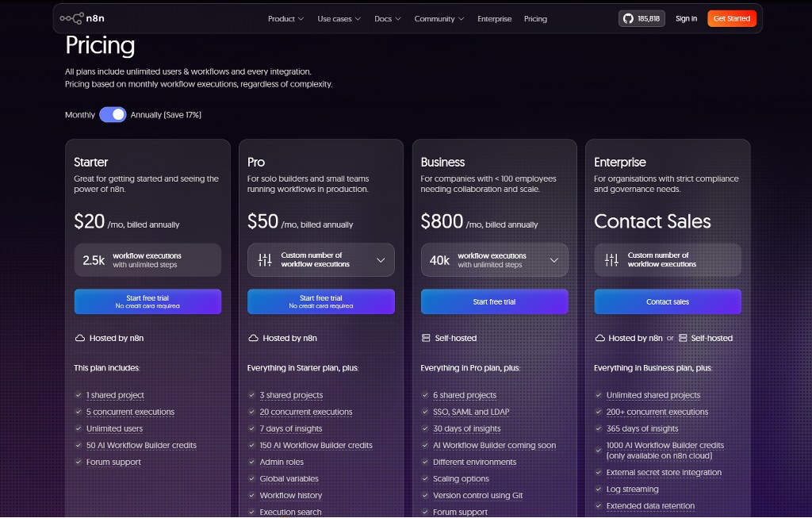Click the Unlimited users feature in Starter
Image resolution: width=812 pixels, height=518 pixels.
click(x=114, y=429)
